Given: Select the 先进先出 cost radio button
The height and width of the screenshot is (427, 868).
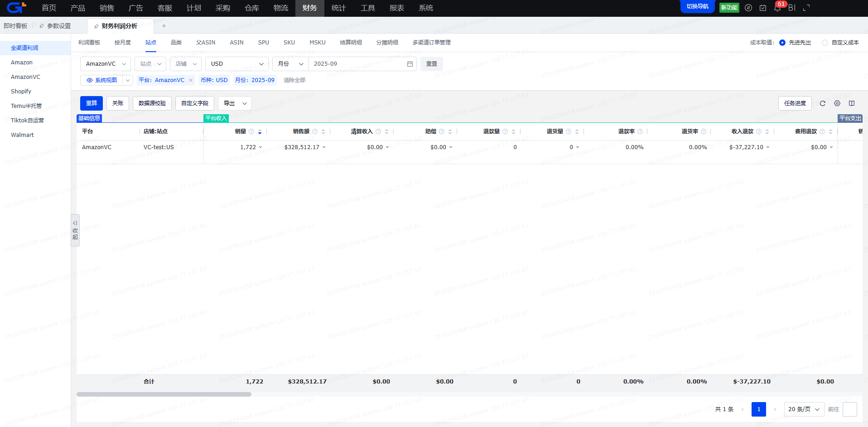Looking at the screenshot, I should pos(782,43).
